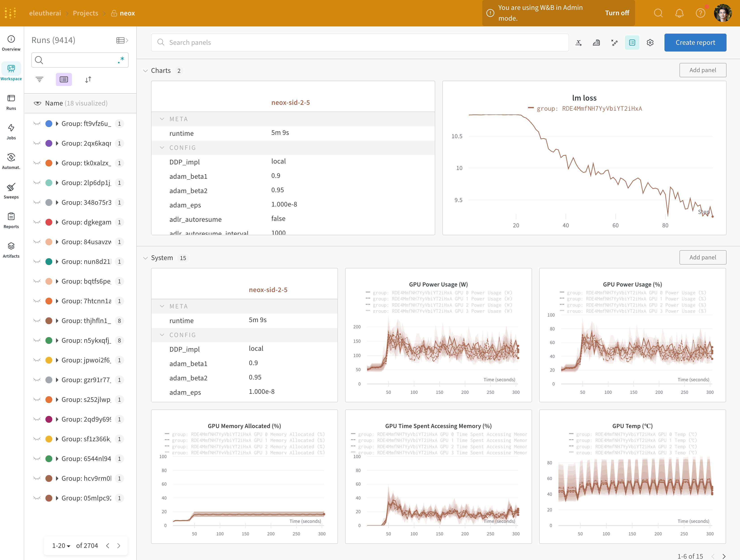Click color dot of Group 2qx6kaqr
Screen dimensions: 740x560
pyautogui.click(x=49, y=143)
